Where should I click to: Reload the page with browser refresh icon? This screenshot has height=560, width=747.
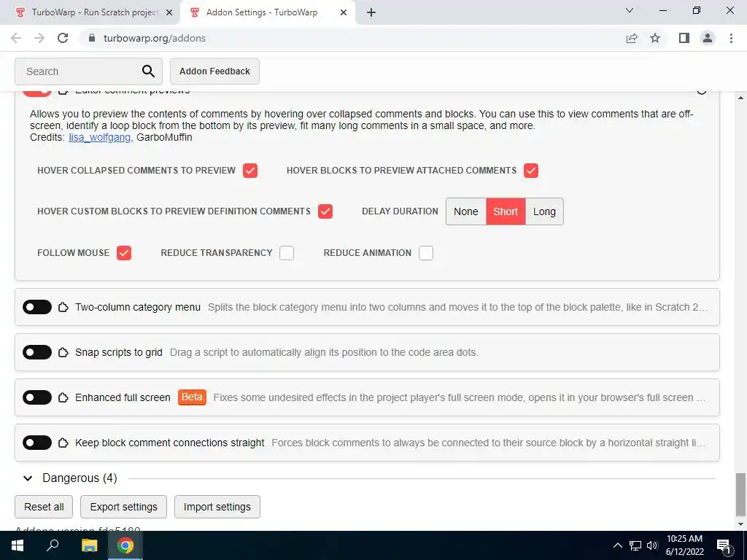tap(63, 38)
